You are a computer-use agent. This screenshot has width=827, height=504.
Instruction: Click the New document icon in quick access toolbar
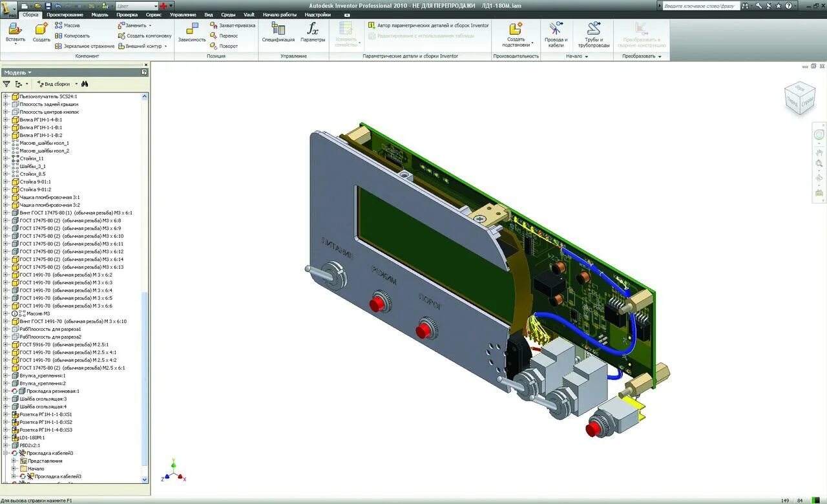pyautogui.click(x=24, y=5)
